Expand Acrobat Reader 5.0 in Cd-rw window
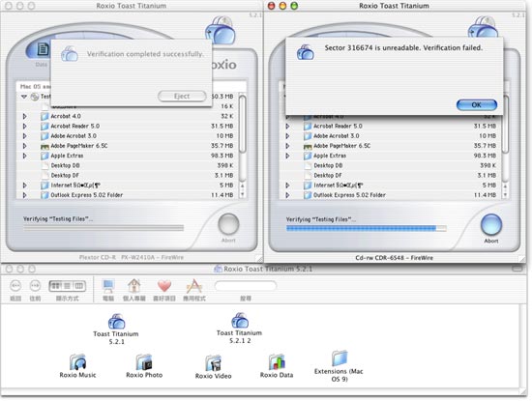This screenshot has height=401, width=532. (x=287, y=126)
